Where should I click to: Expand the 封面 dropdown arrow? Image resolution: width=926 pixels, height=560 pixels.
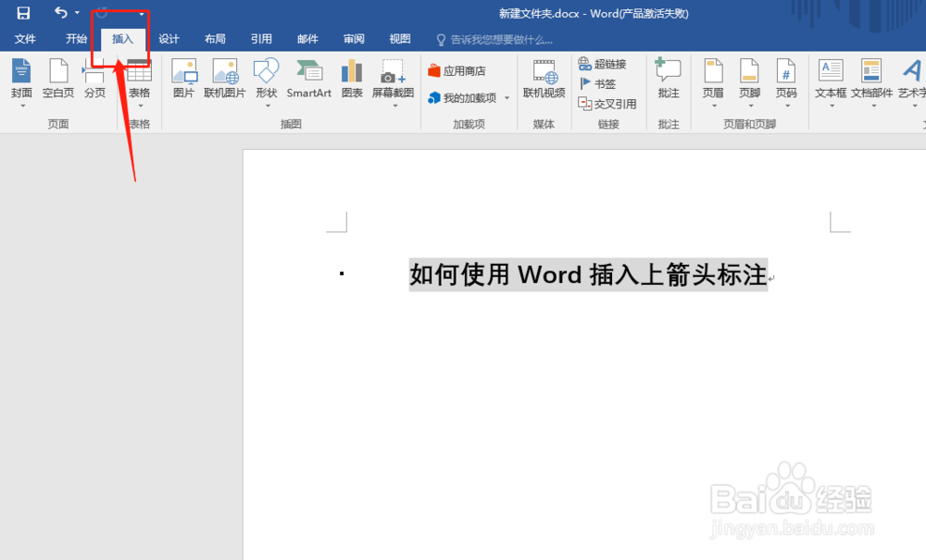[x=22, y=106]
